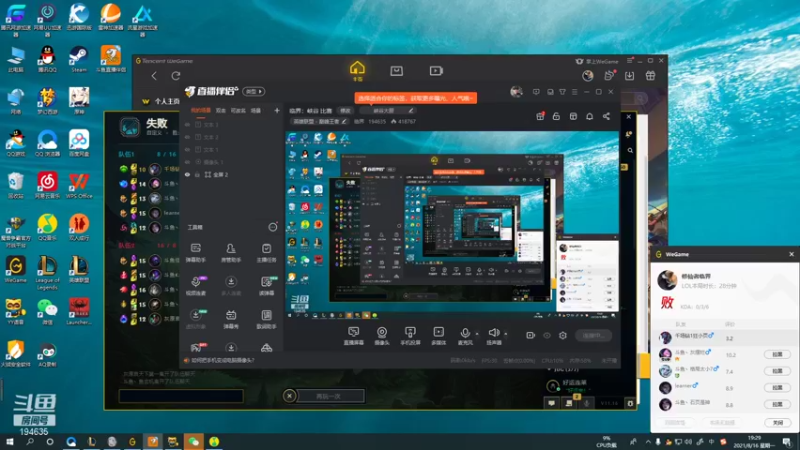This screenshot has height=450, width=800.
Task: Open the WeGame video icon
Action: [x=436, y=71]
